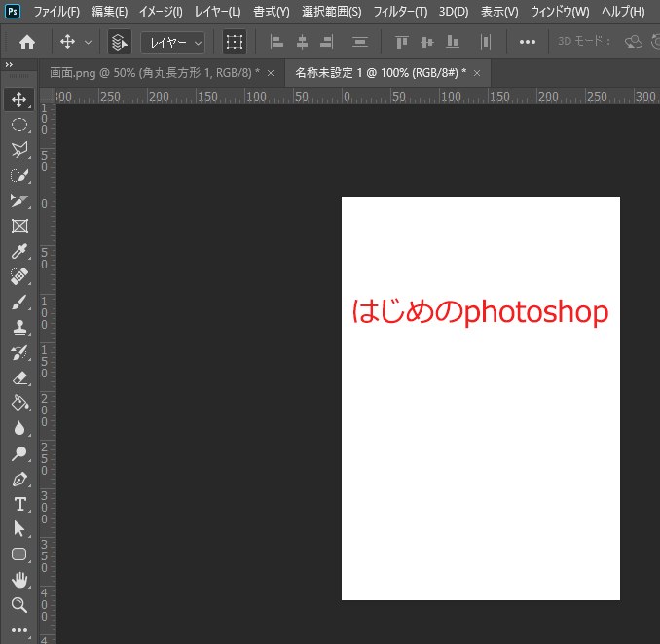This screenshot has height=644, width=660.
Task: Select the History Brush tool
Action: point(19,352)
